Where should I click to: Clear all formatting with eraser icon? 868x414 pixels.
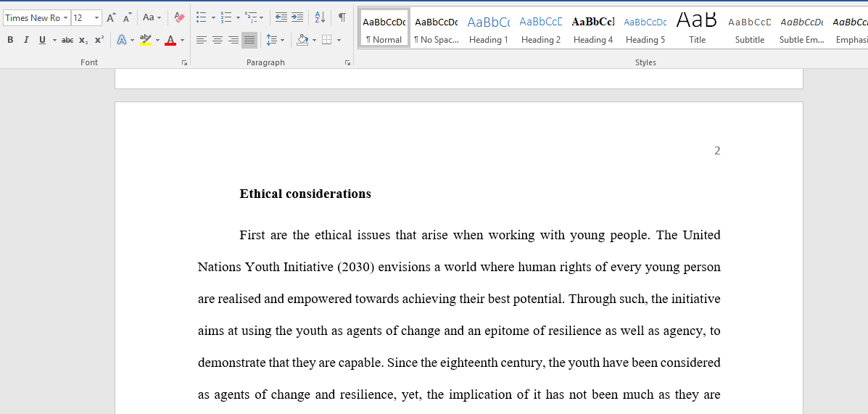pyautogui.click(x=179, y=17)
